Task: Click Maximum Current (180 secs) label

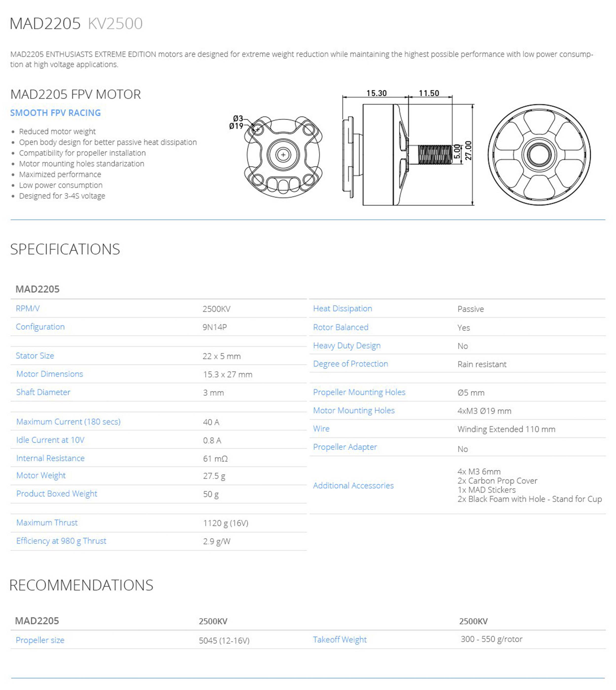Action: point(68,422)
